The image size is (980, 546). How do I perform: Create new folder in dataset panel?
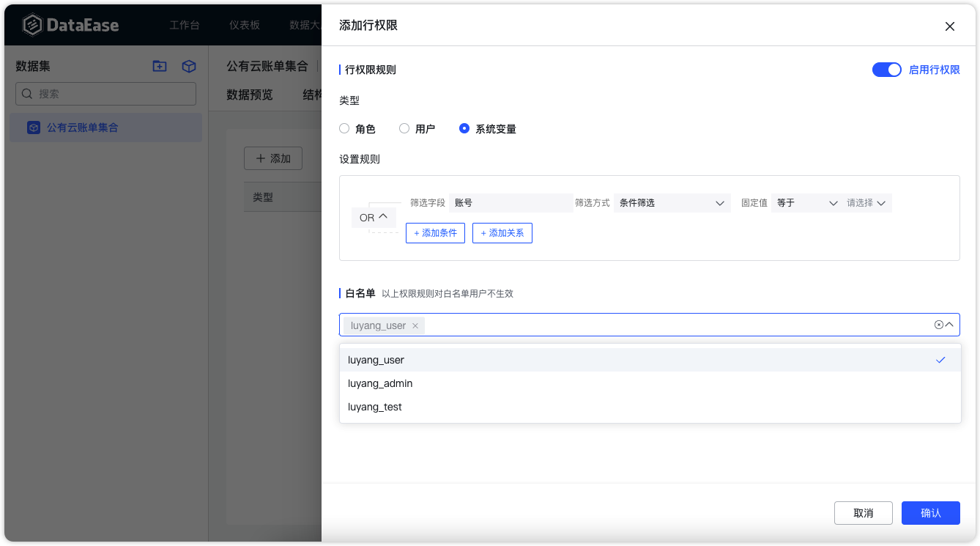click(160, 66)
